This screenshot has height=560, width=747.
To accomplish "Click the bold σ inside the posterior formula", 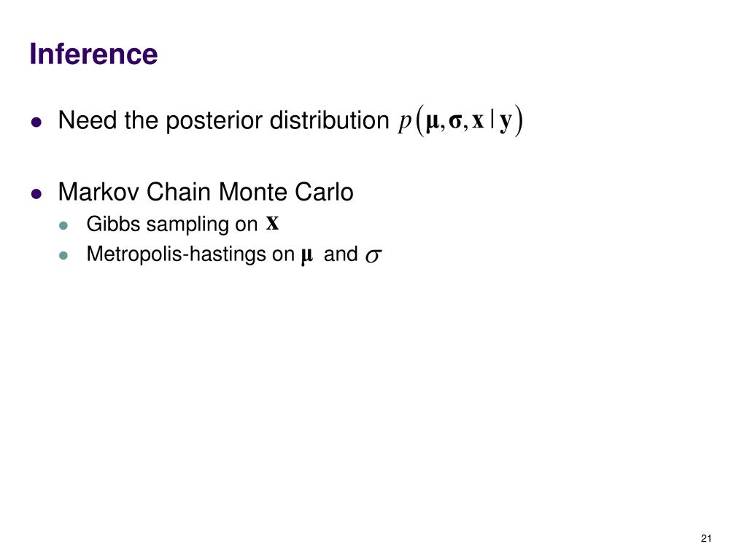I will [x=455, y=122].
